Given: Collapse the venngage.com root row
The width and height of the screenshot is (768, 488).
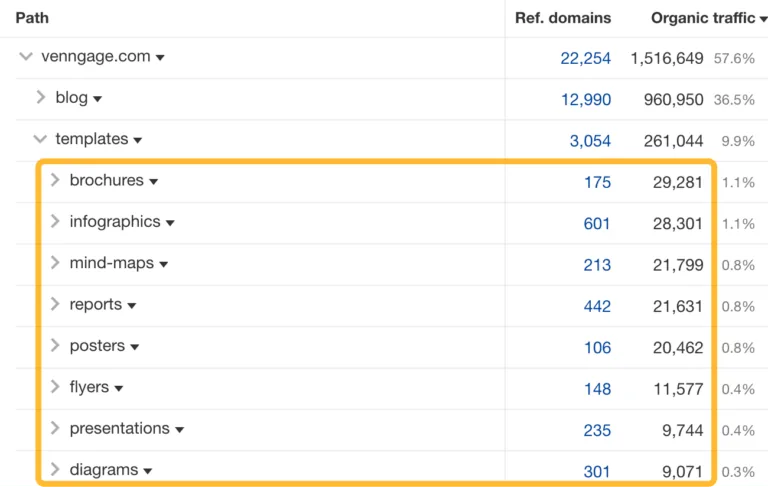Looking at the screenshot, I should [x=25, y=56].
